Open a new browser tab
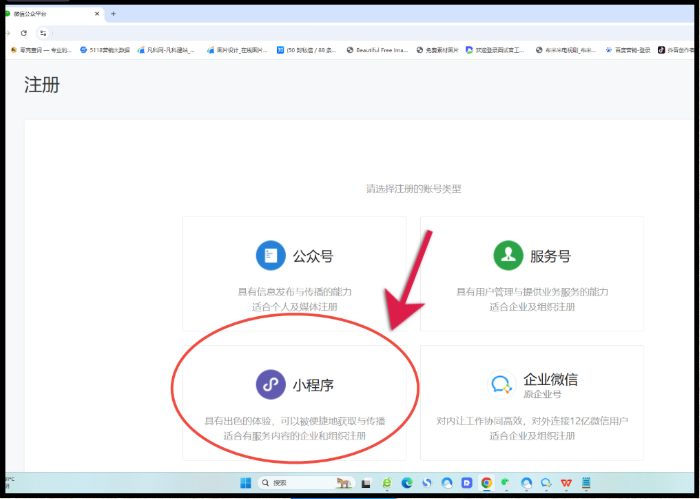The height and width of the screenshot is (499, 700). pos(113,14)
